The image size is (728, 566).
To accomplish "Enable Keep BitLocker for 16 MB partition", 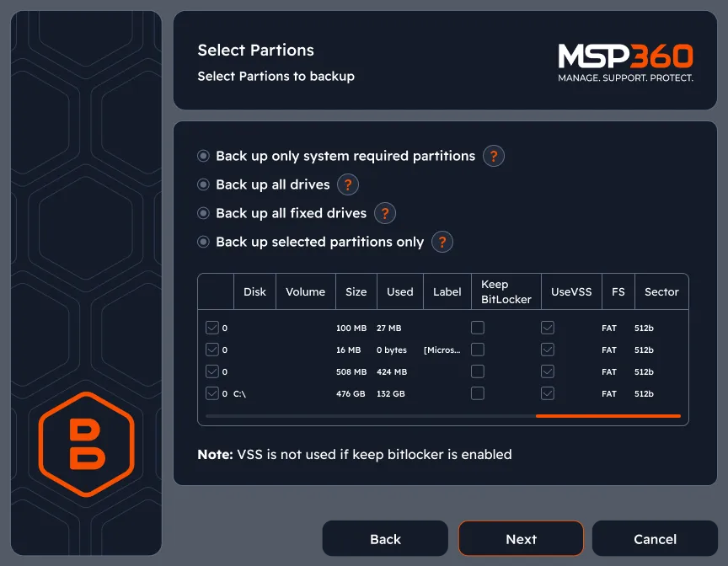I will pos(478,350).
